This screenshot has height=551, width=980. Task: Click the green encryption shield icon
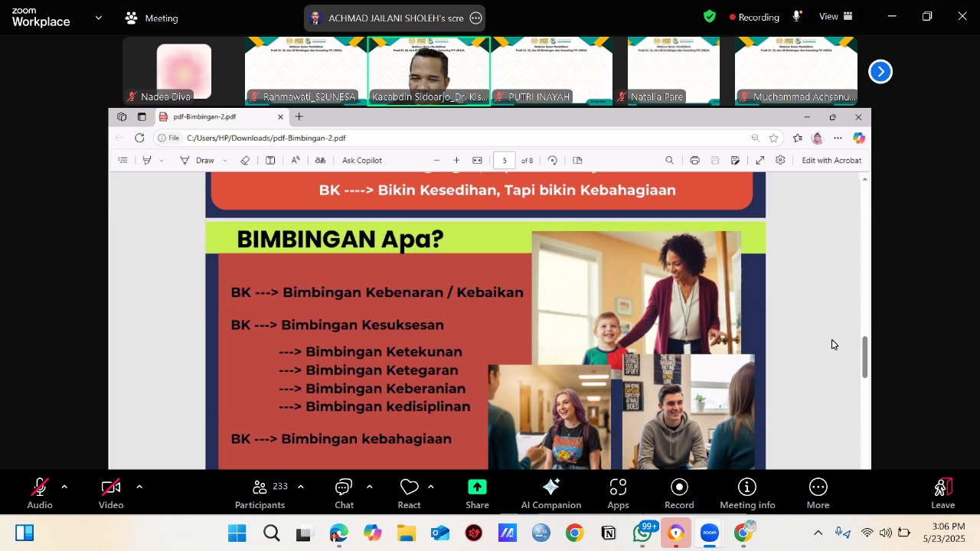(x=710, y=16)
